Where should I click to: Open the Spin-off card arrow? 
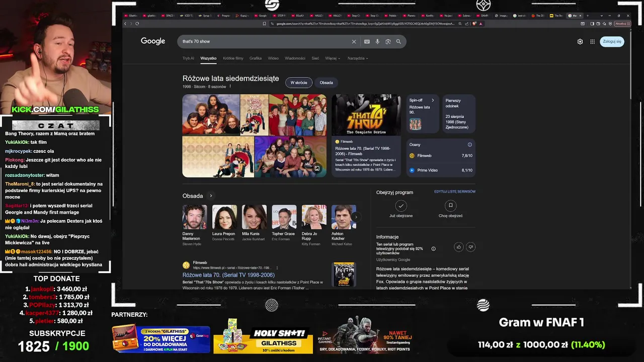433,101
